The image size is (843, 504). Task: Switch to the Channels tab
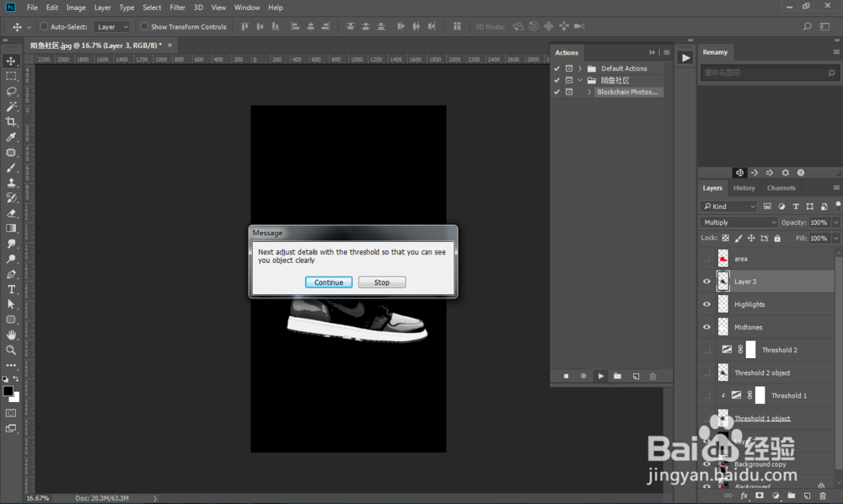click(x=781, y=188)
